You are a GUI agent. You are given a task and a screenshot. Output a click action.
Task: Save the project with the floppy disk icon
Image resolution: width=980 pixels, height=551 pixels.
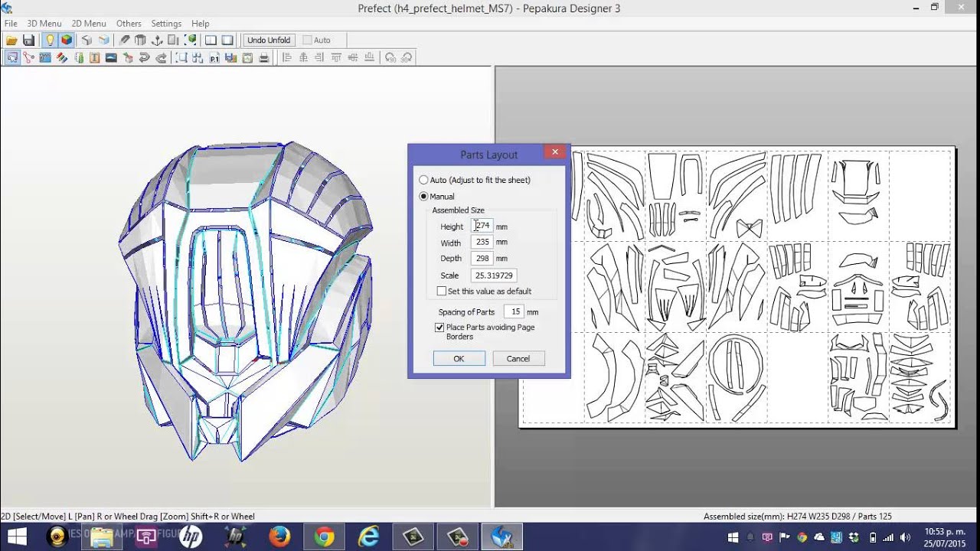(28, 40)
